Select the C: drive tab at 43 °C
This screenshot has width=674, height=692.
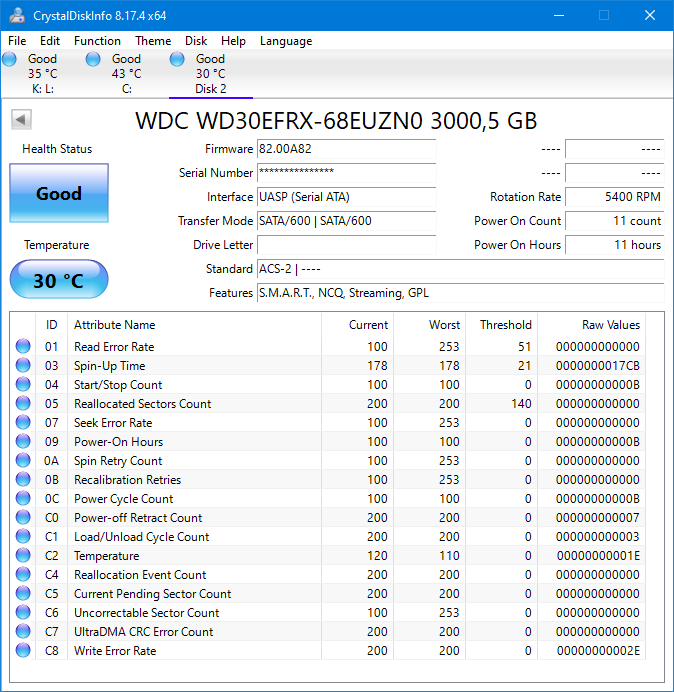tap(126, 74)
